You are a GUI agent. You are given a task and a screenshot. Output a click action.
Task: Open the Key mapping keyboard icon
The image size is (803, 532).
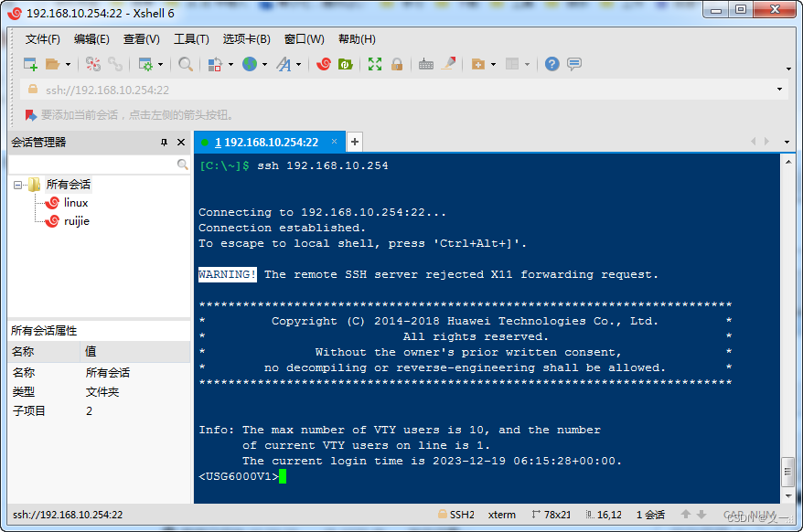tap(426, 64)
